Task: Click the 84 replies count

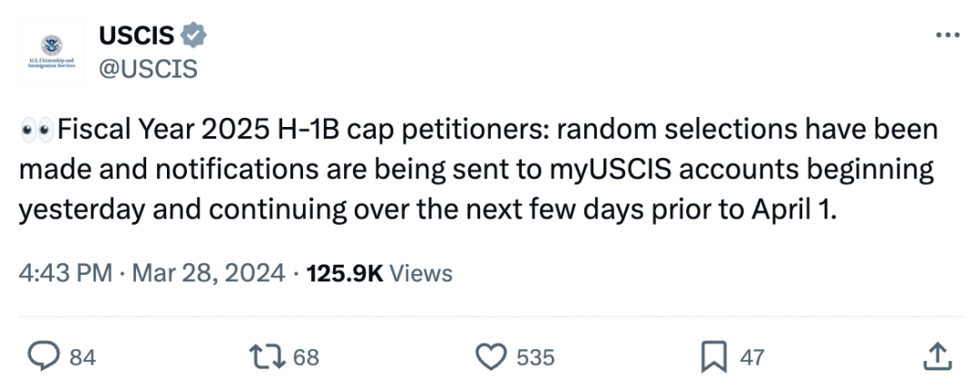Action: [83, 358]
